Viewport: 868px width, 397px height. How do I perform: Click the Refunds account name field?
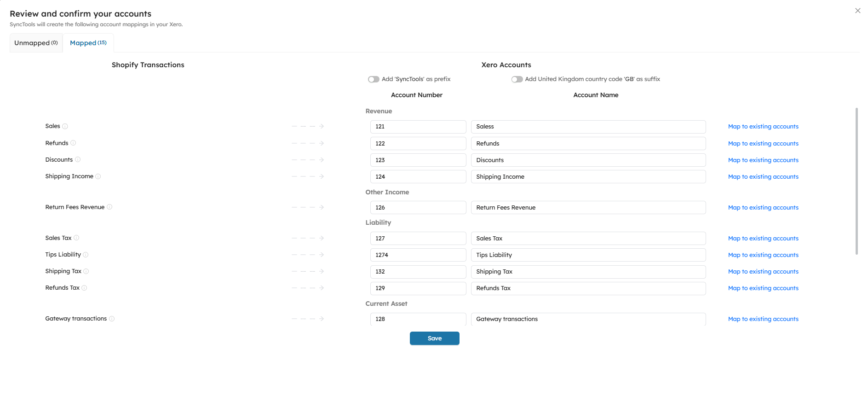[x=588, y=143]
